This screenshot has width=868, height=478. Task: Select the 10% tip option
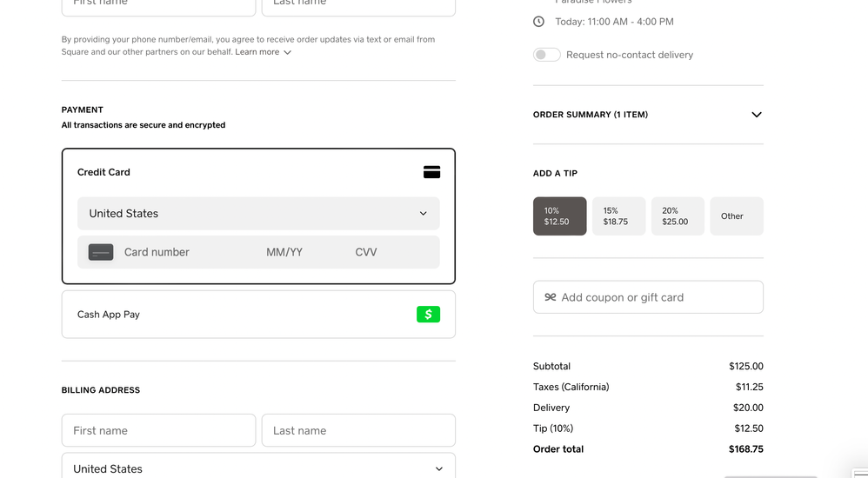pos(559,216)
